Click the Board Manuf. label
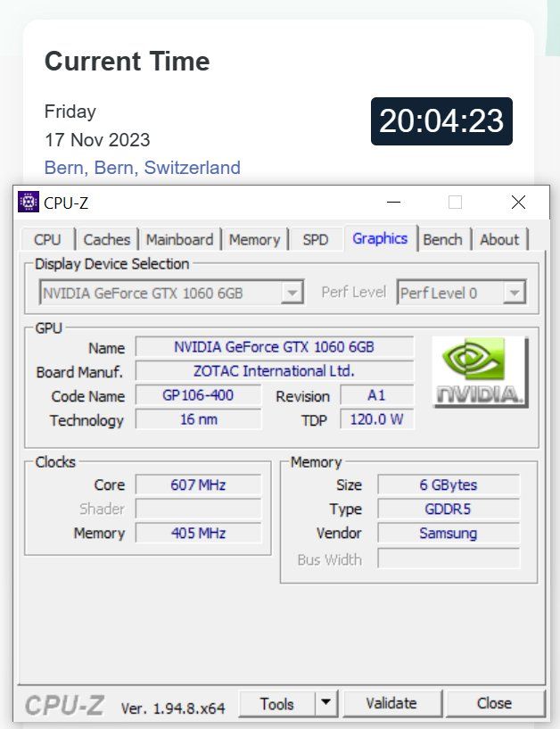This screenshot has width=560, height=729. 79,372
